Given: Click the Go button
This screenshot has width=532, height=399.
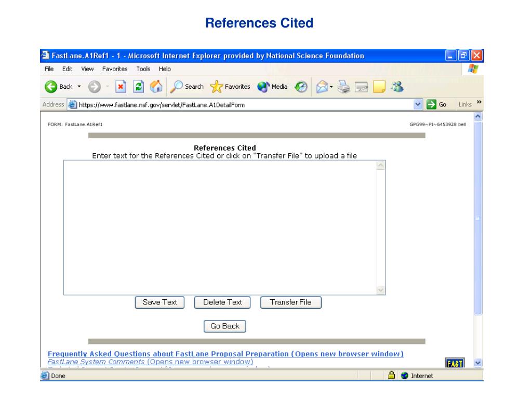Looking at the screenshot, I should [x=436, y=104].
